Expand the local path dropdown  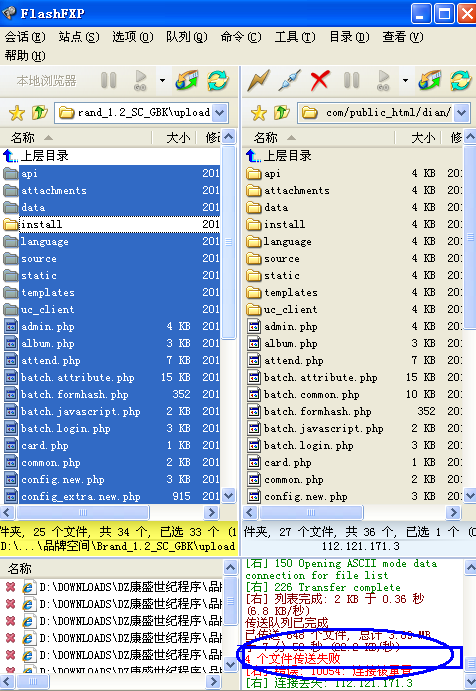click(219, 113)
